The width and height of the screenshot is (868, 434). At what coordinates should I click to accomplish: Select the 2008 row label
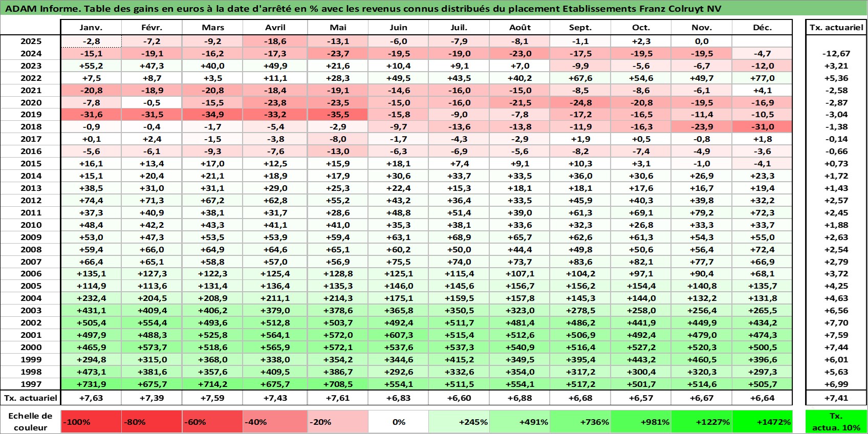coord(31,250)
